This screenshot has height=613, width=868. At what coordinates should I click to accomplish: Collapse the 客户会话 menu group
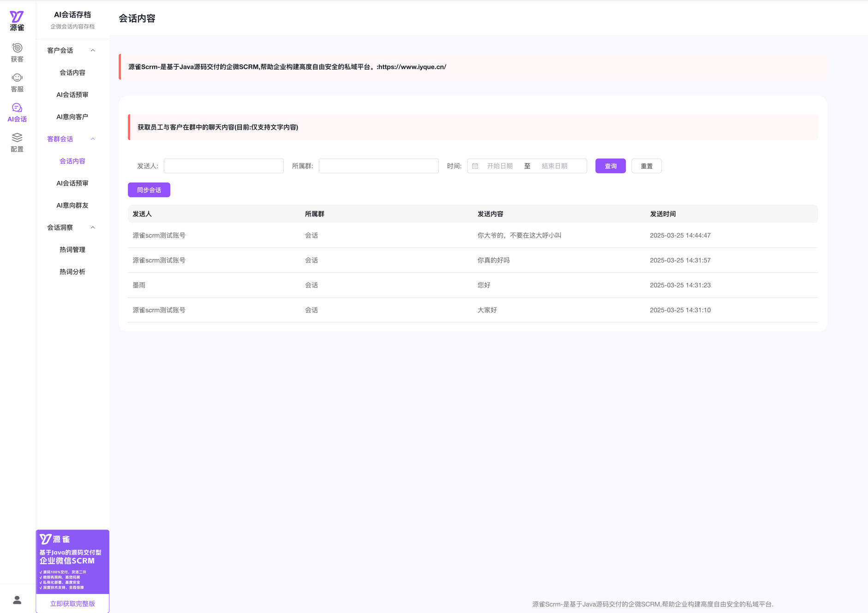point(93,50)
